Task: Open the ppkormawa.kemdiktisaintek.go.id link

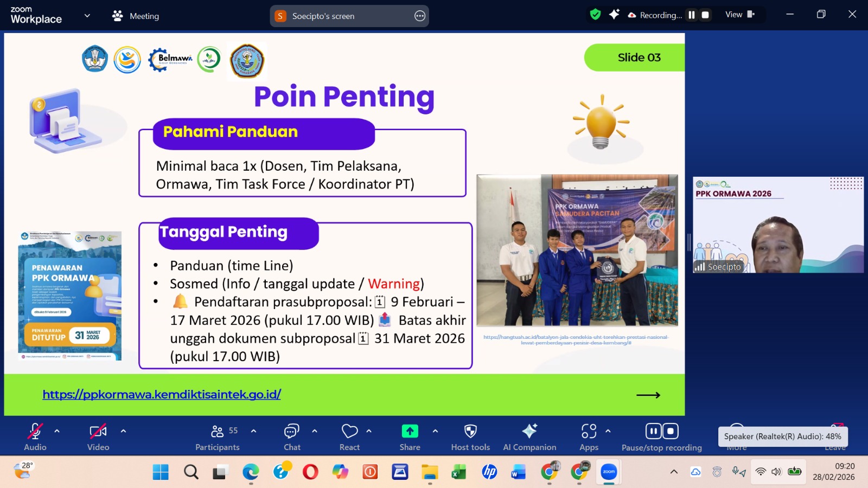Action: [x=162, y=395]
